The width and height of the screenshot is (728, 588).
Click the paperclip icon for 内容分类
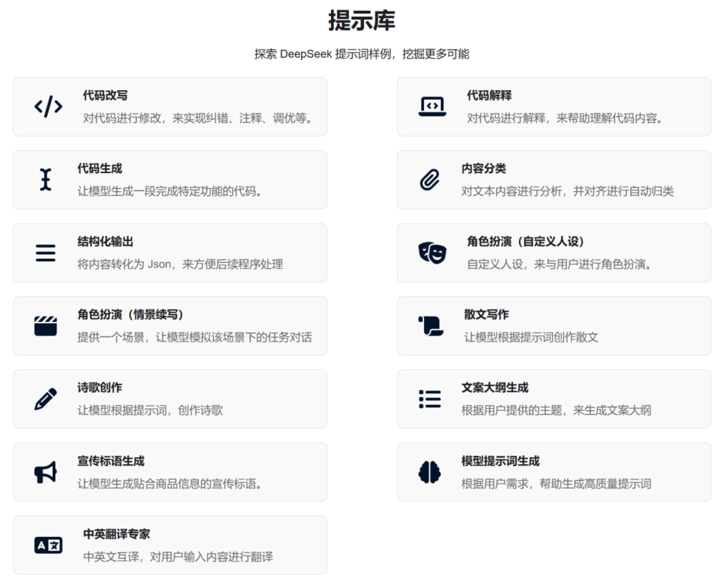coord(429,180)
